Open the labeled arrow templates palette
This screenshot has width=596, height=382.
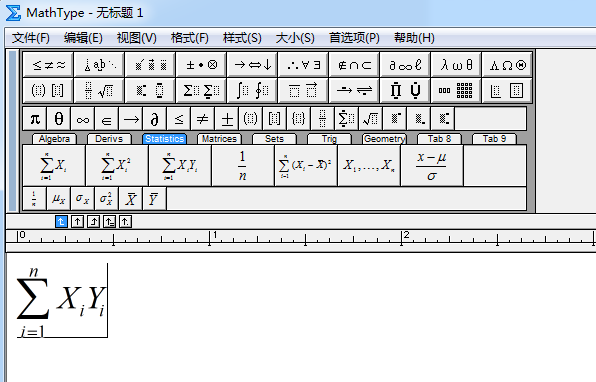pyautogui.click(x=354, y=90)
